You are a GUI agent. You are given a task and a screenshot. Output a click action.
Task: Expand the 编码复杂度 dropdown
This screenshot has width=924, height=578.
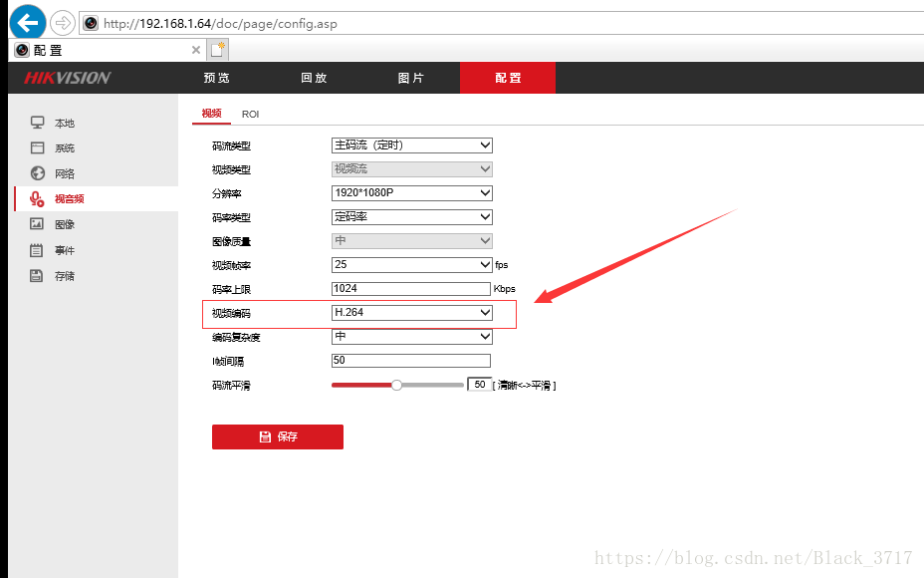412,336
